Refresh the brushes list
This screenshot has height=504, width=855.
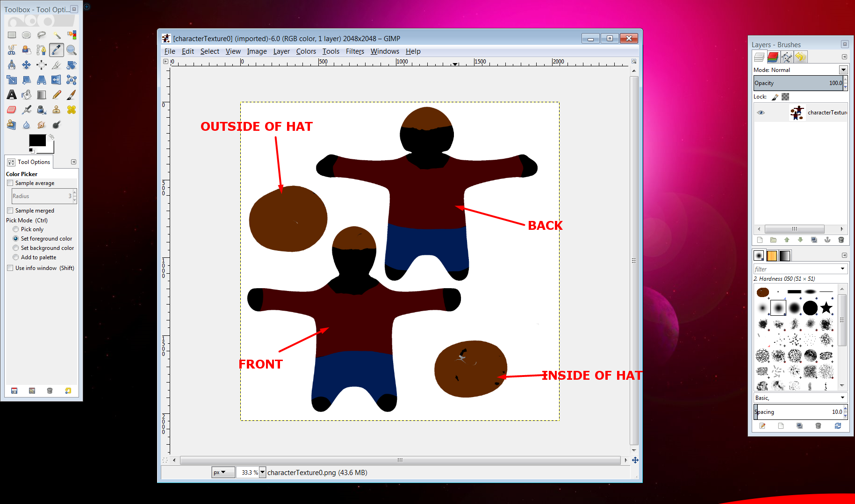pos(838,426)
